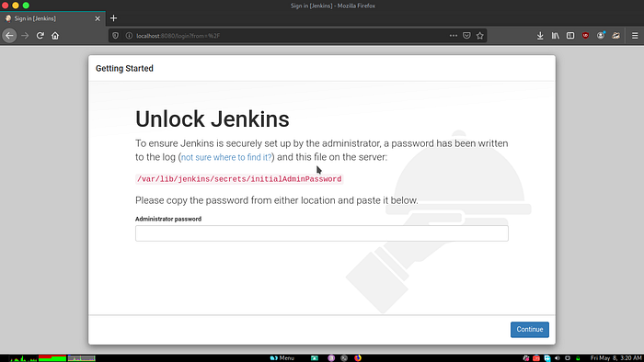The height and width of the screenshot is (362, 644).
Task: Toggle the Firefox sidebar view
Action: point(570,36)
